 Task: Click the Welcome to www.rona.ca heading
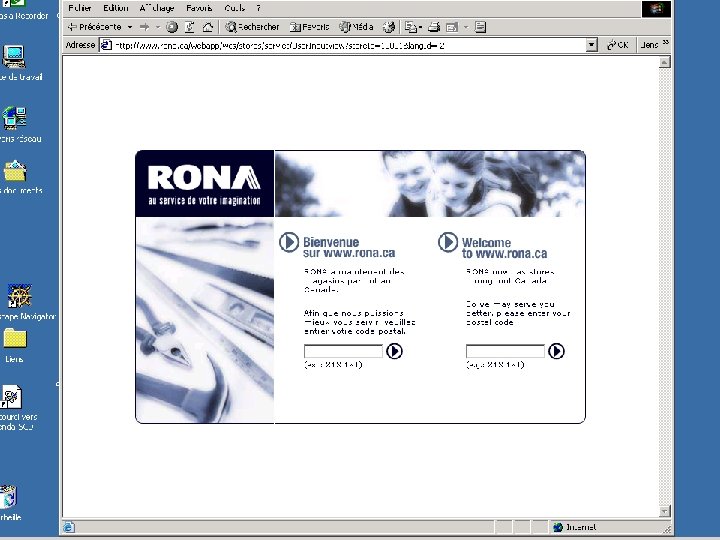point(504,248)
